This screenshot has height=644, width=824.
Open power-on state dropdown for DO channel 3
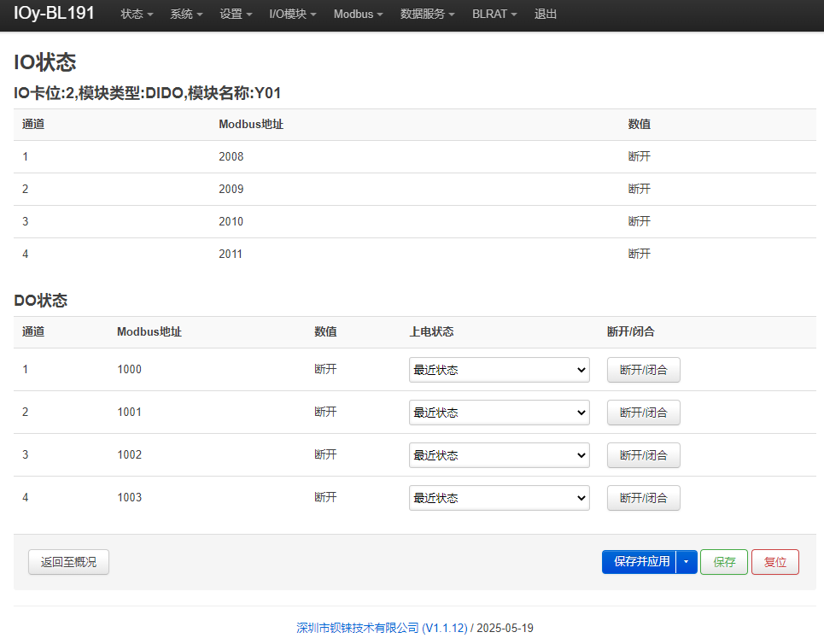click(x=500, y=455)
